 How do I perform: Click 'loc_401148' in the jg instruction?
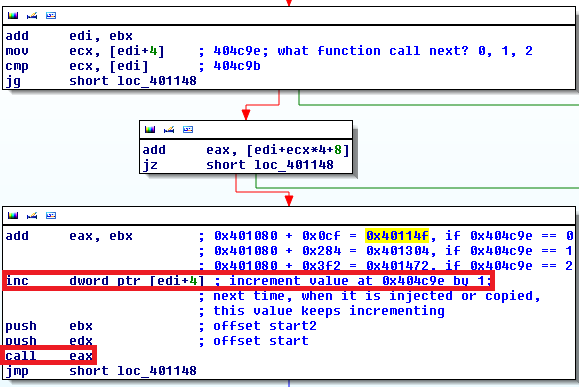157,81
